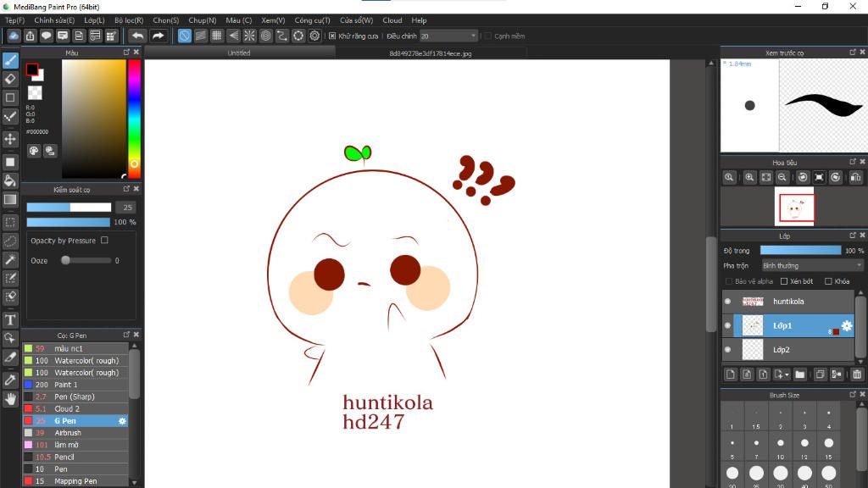This screenshot has height=488, width=868.
Task: Open the Lớp(L) menu
Action: pos(94,20)
